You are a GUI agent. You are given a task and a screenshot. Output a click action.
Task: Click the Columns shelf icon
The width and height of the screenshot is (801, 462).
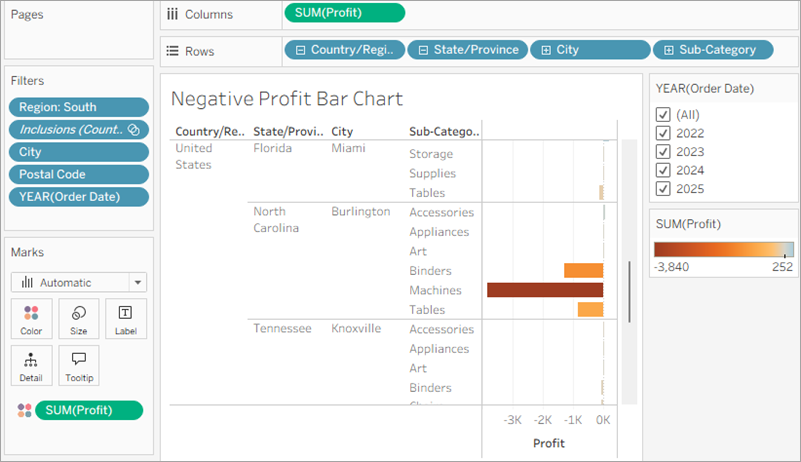point(172,14)
